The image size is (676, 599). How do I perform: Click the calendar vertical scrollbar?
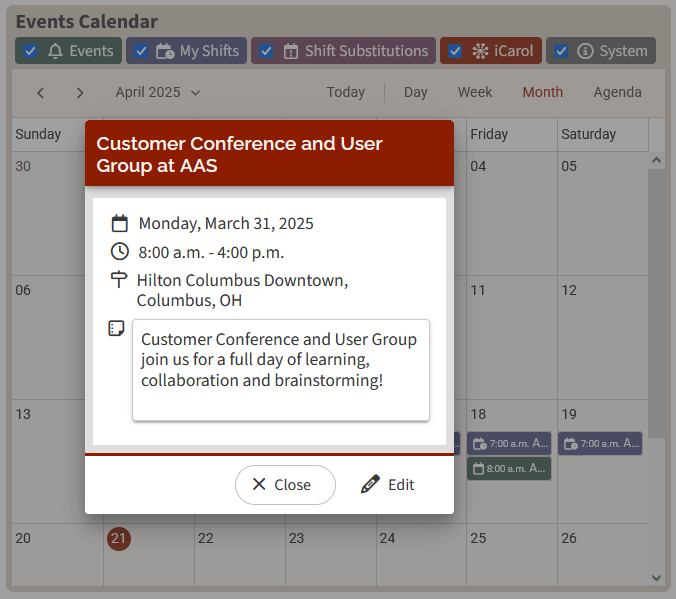click(656, 300)
